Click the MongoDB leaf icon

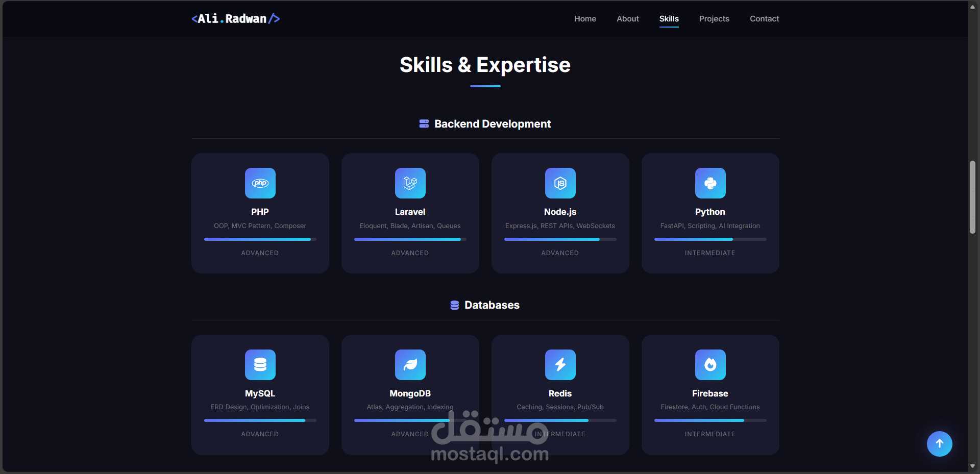coord(410,365)
